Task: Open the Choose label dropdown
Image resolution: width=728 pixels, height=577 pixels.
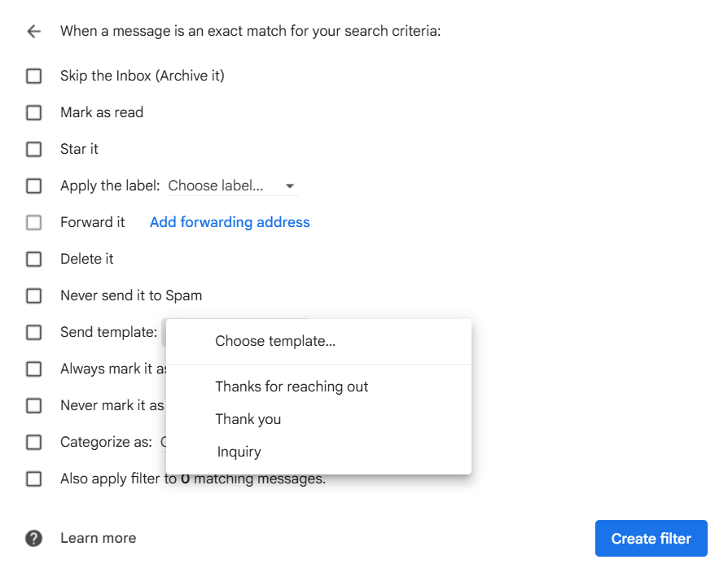Action: coord(232,186)
